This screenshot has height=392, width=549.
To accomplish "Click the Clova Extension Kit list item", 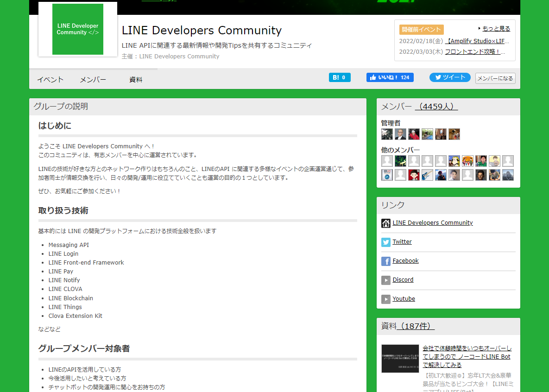I will [x=75, y=316].
